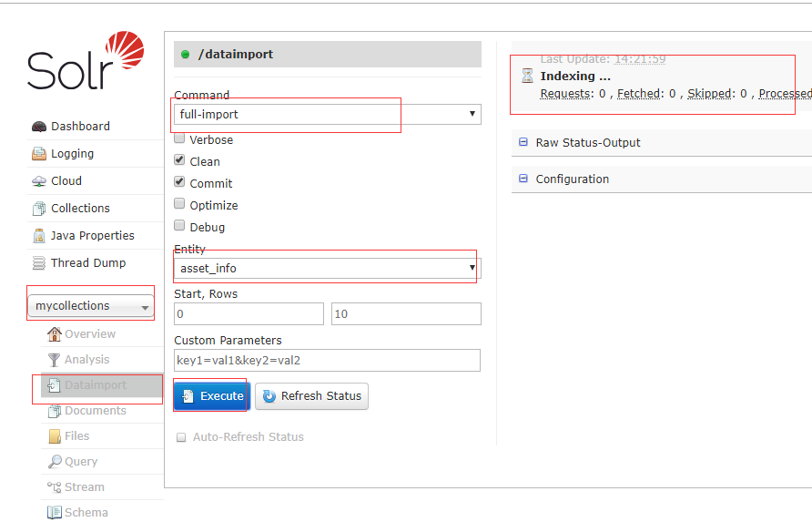812x522 pixels.
Task: Click the Cloud icon in sidebar
Action: point(38,181)
